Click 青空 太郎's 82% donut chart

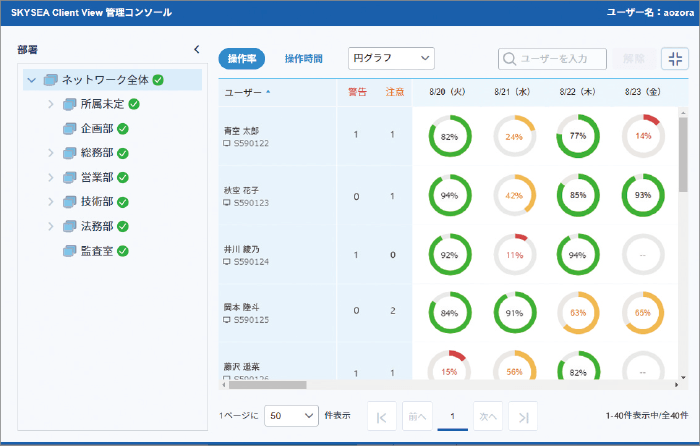449,136
